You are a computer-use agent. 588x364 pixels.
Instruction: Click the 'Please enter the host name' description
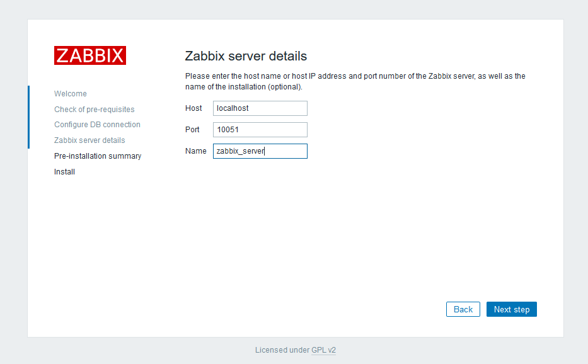pos(355,81)
